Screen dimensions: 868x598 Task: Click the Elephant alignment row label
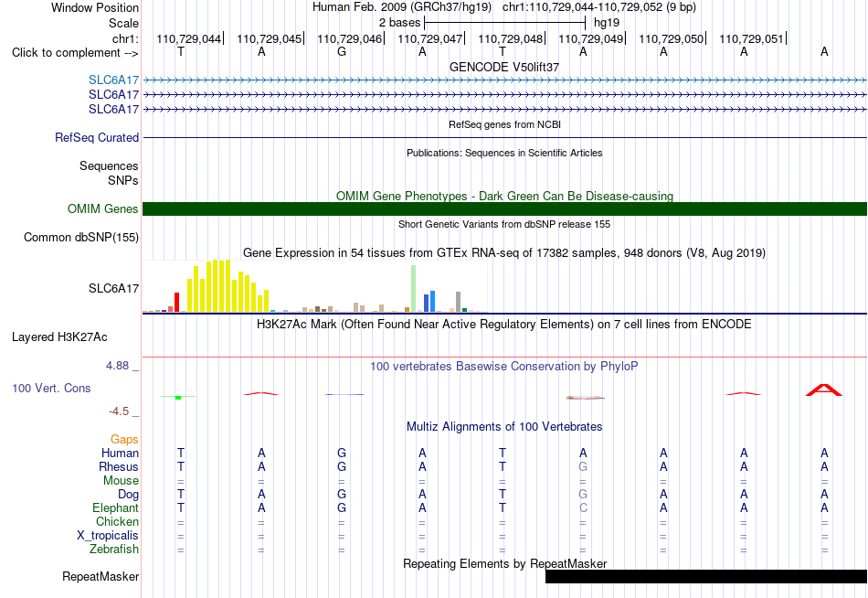pos(115,508)
